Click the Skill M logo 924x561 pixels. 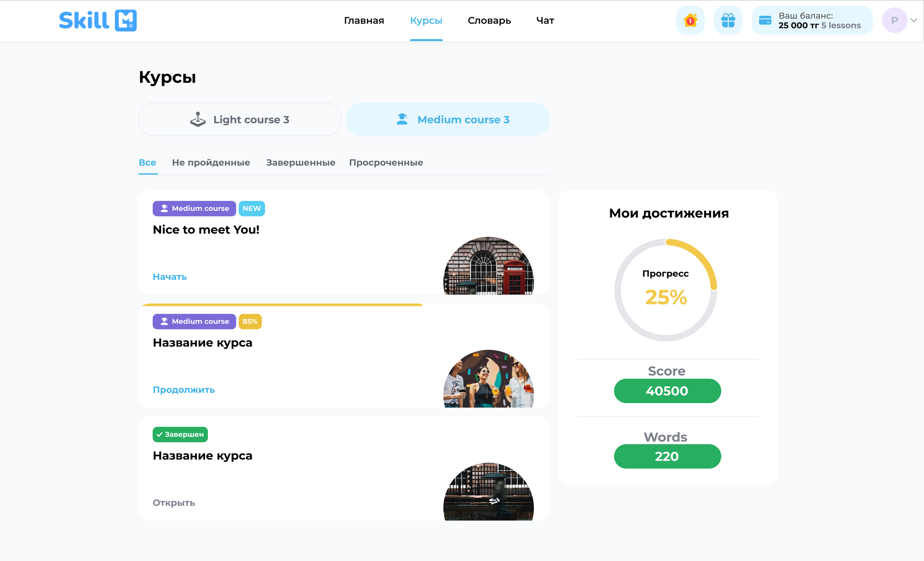(98, 21)
